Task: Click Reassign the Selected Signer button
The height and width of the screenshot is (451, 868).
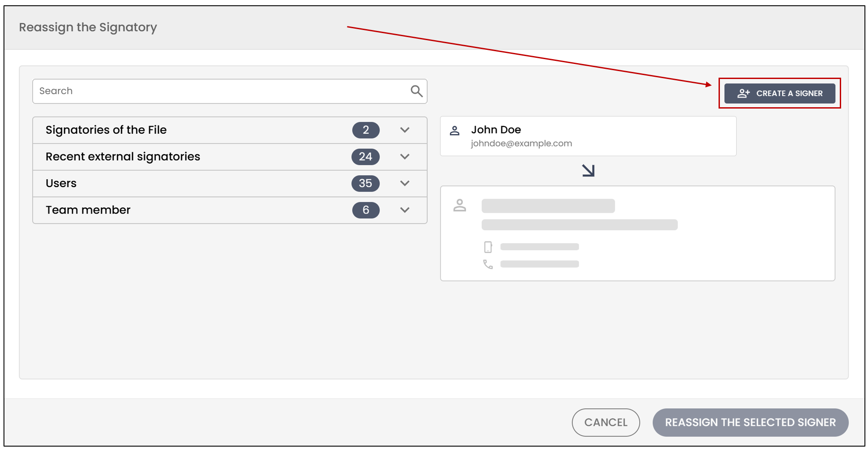Action: tap(750, 422)
